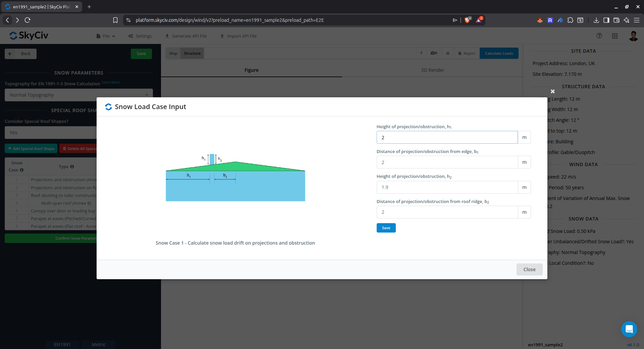Save the snow load case inputs
The width and height of the screenshot is (644, 349).
pos(386,228)
